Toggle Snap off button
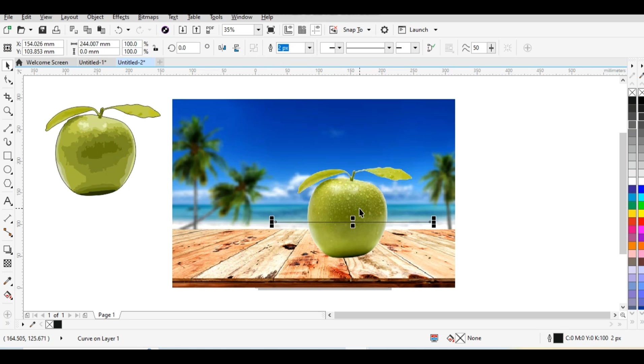644x364 pixels. tap(333, 30)
